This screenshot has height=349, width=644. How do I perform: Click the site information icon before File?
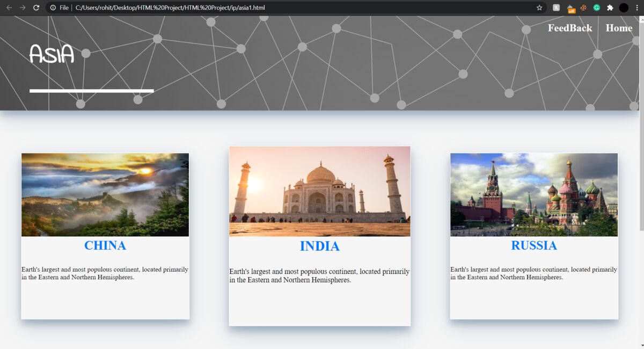click(x=53, y=8)
